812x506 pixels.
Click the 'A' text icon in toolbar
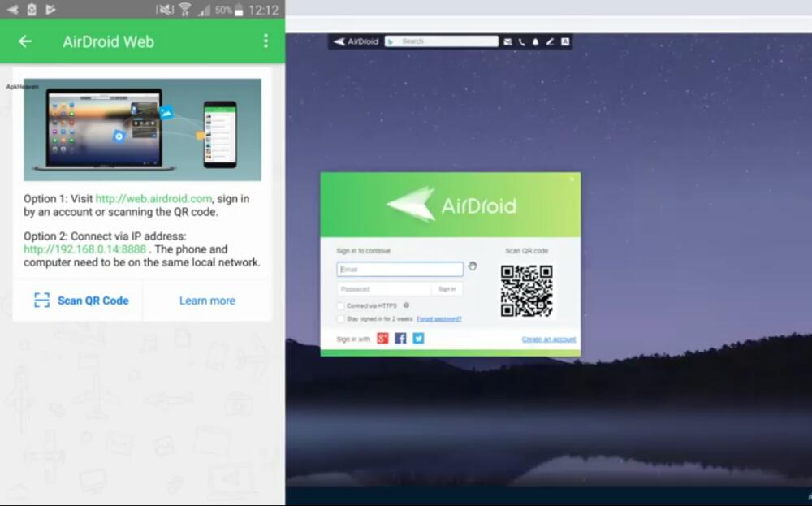click(565, 42)
